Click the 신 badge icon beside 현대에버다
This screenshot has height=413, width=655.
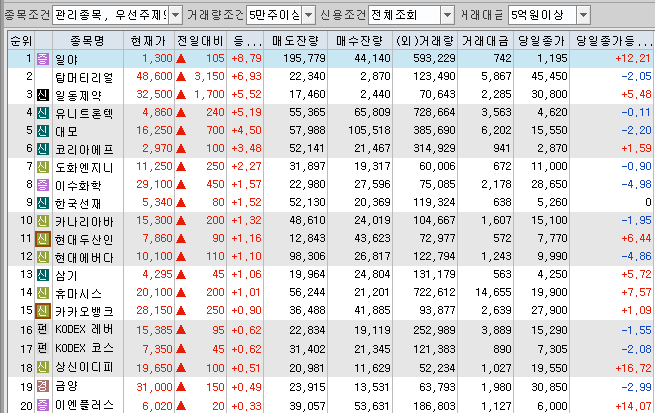pos(43,256)
